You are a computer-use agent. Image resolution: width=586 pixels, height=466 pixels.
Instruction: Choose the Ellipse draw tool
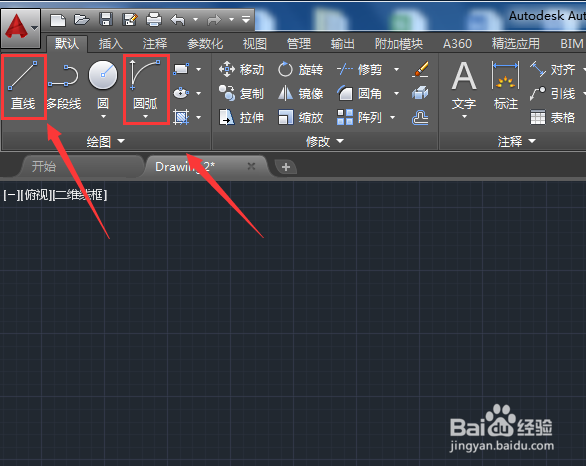pyautogui.click(x=181, y=93)
